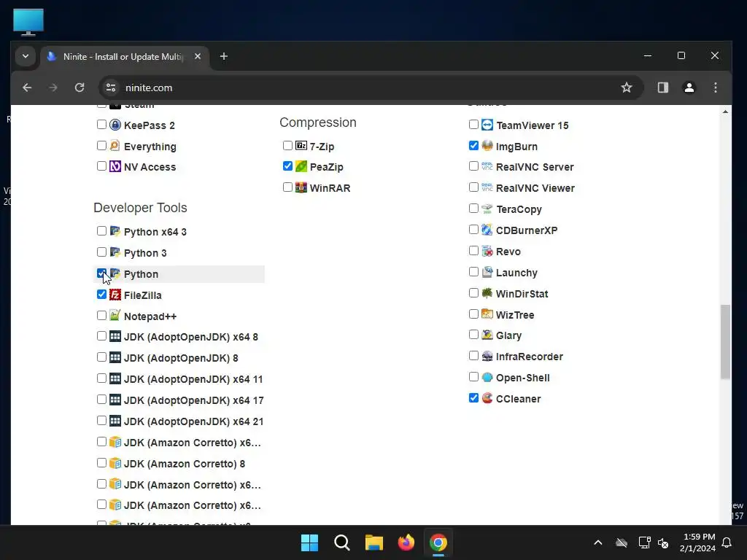Click the page vertical scrollbar thumb

tap(725, 341)
